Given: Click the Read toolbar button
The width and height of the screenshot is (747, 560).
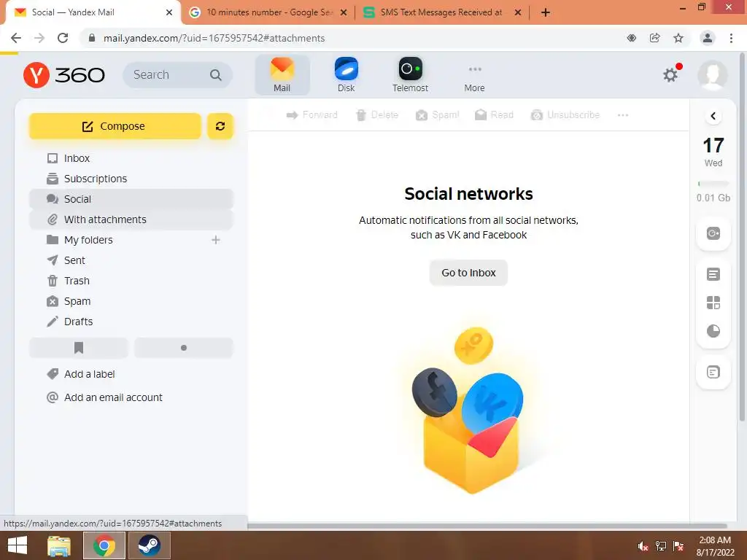Looking at the screenshot, I should point(495,114).
